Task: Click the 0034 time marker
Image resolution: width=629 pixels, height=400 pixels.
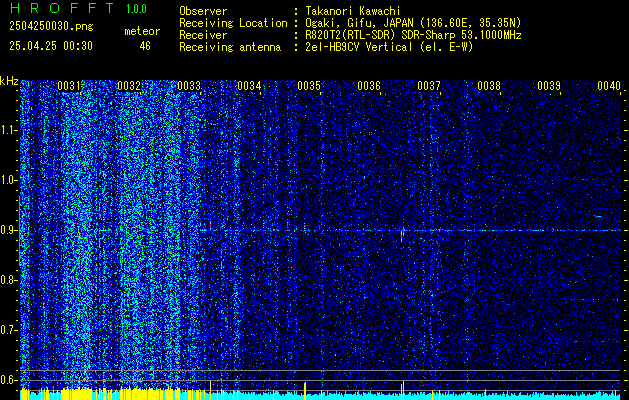Action: (249, 86)
